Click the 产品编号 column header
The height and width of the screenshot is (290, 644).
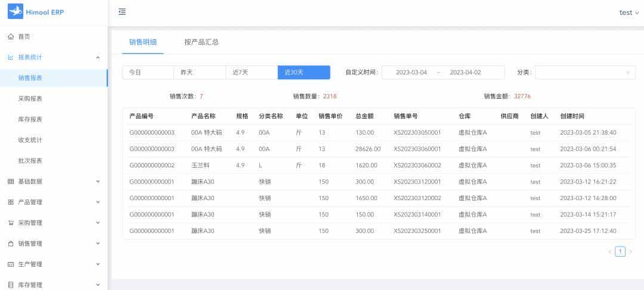pyautogui.click(x=142, y=116)
